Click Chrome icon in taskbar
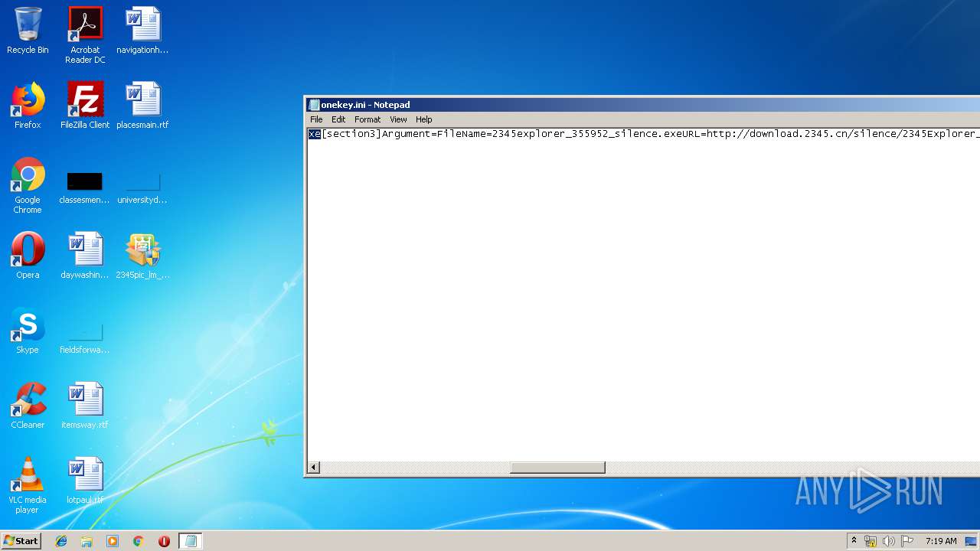The height and width of the screenshot is (551, 980). pos(138,541)
